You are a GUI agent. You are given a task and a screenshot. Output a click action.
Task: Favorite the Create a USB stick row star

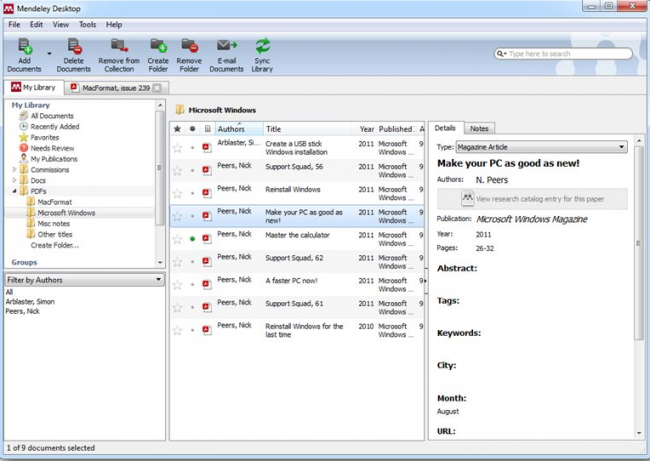pyautogui.click(x=177, y=148)
